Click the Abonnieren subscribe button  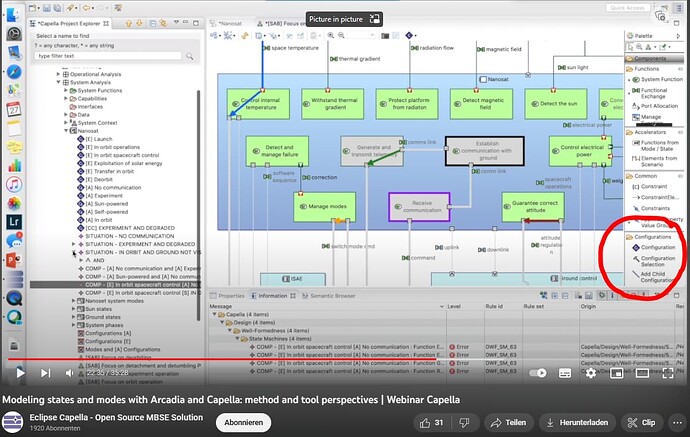pos(243,422)
